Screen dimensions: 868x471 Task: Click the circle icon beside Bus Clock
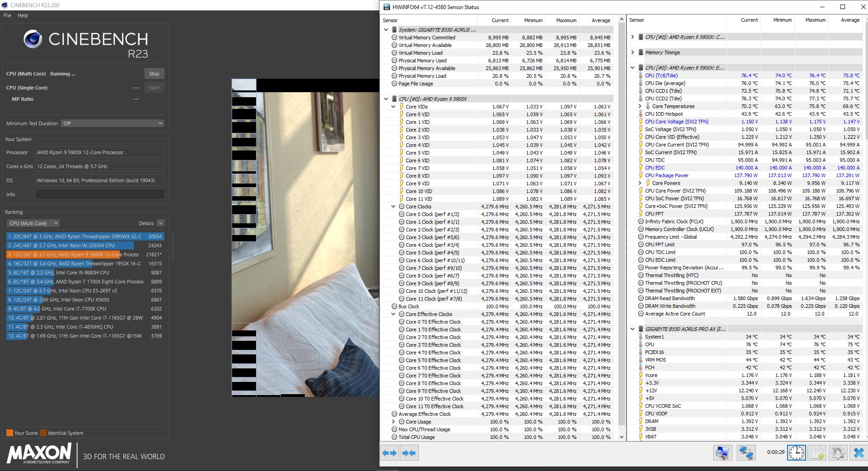click(x=394, y=306)
